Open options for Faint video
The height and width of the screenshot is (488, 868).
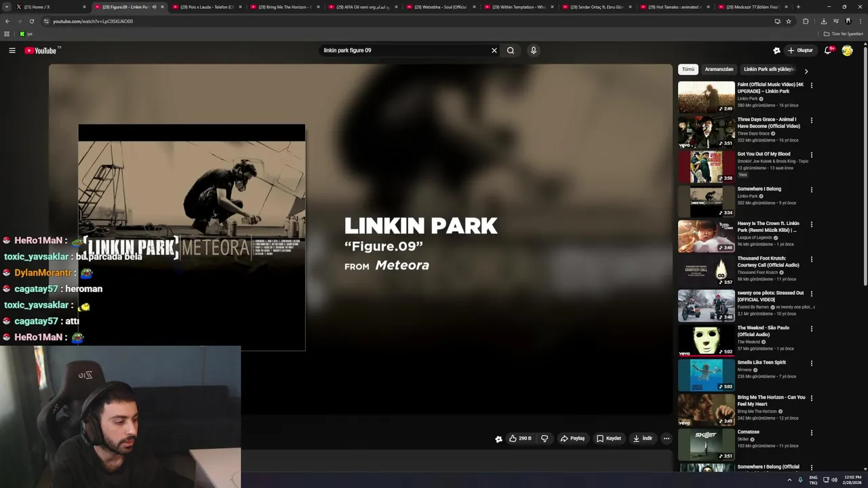pos(811,85)
